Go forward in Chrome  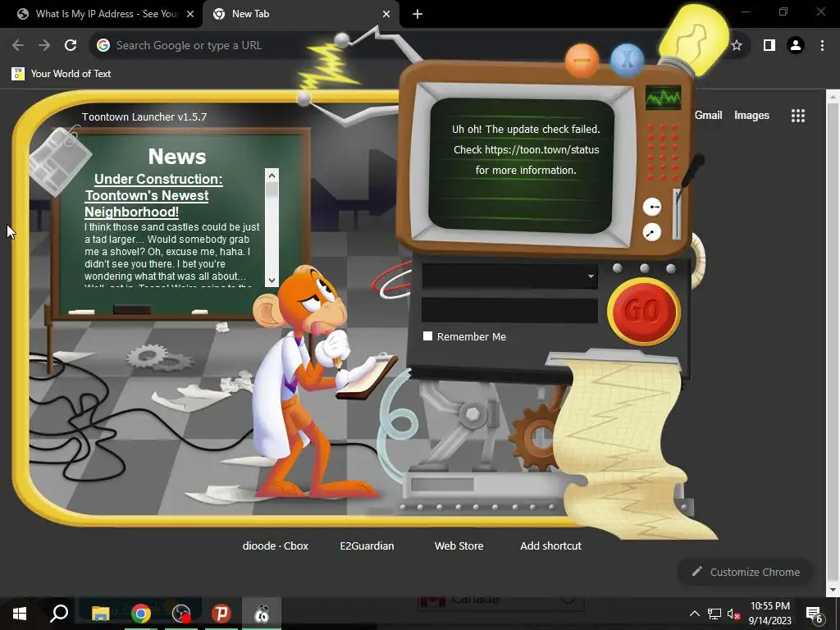(x=44, y=46)
